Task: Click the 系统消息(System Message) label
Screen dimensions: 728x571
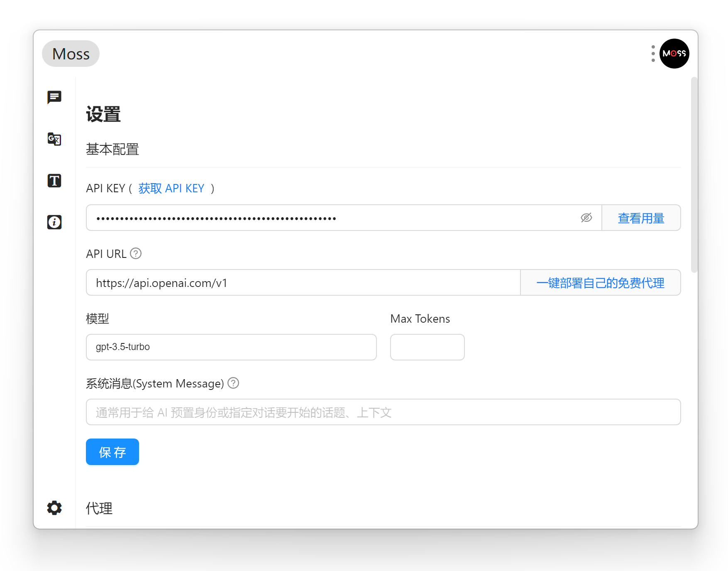Action: click(155, 383)
